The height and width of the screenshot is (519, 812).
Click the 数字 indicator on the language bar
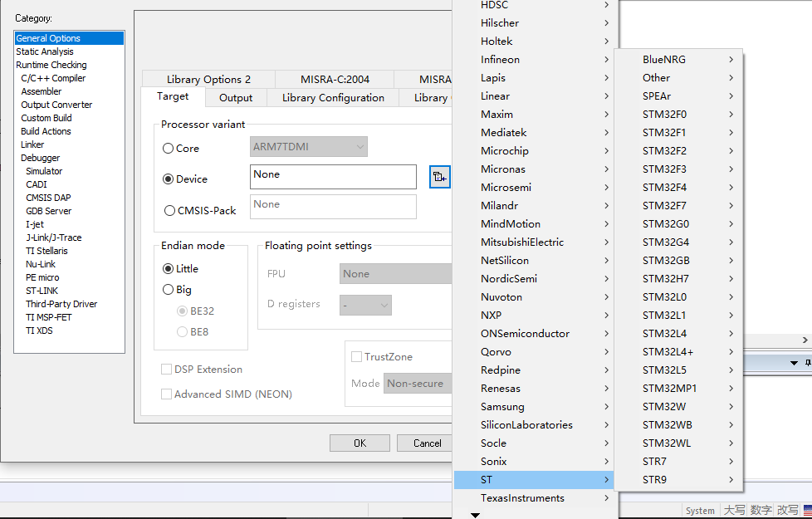coord(759,510)
